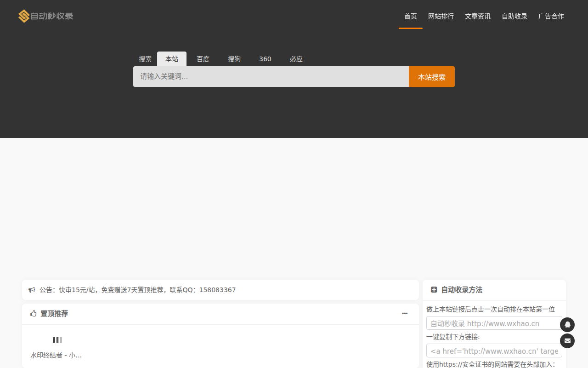588x368 pixels.
Task: Switch search engine to 搜狗
Action: coord(234,59)
